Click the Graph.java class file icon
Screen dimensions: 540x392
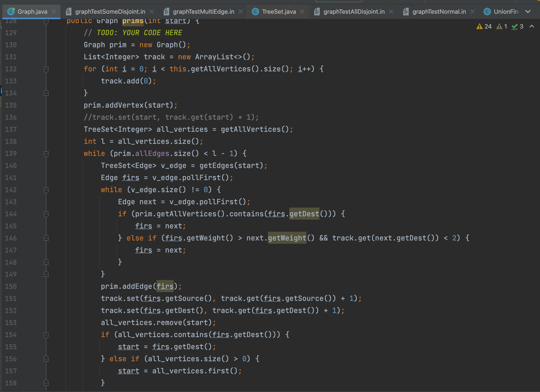pyautogui.click(x=11, y=12)
